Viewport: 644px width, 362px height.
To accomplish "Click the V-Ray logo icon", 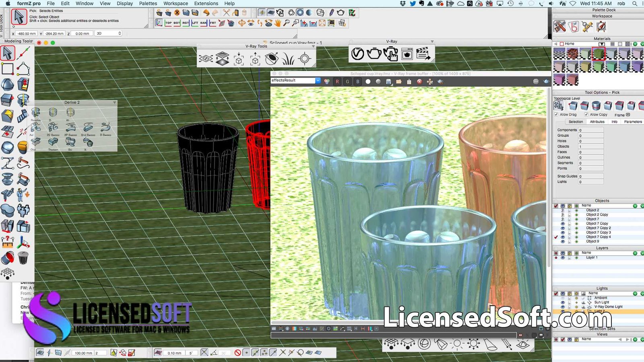I will coord(357,53).
